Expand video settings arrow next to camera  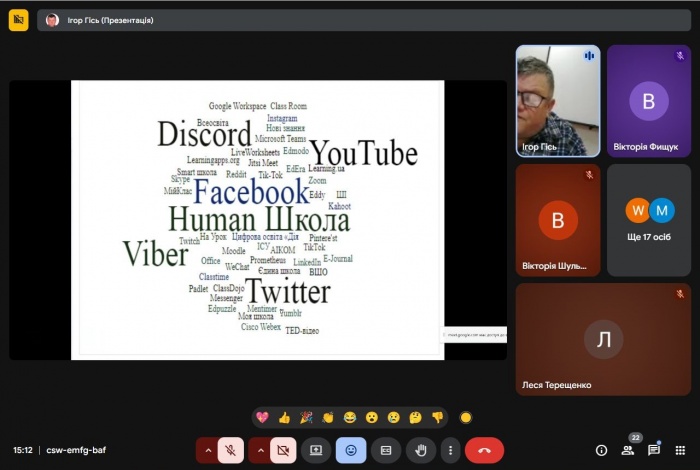[260, 450]
